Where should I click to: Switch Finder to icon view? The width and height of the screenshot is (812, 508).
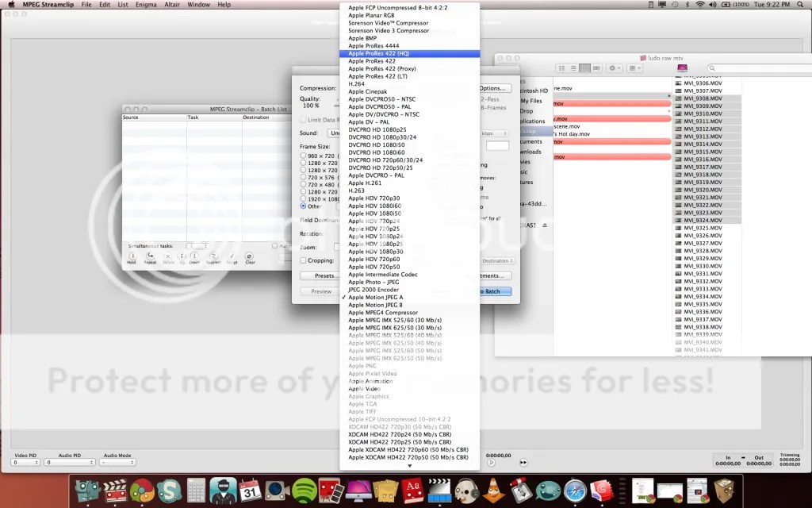562,68
